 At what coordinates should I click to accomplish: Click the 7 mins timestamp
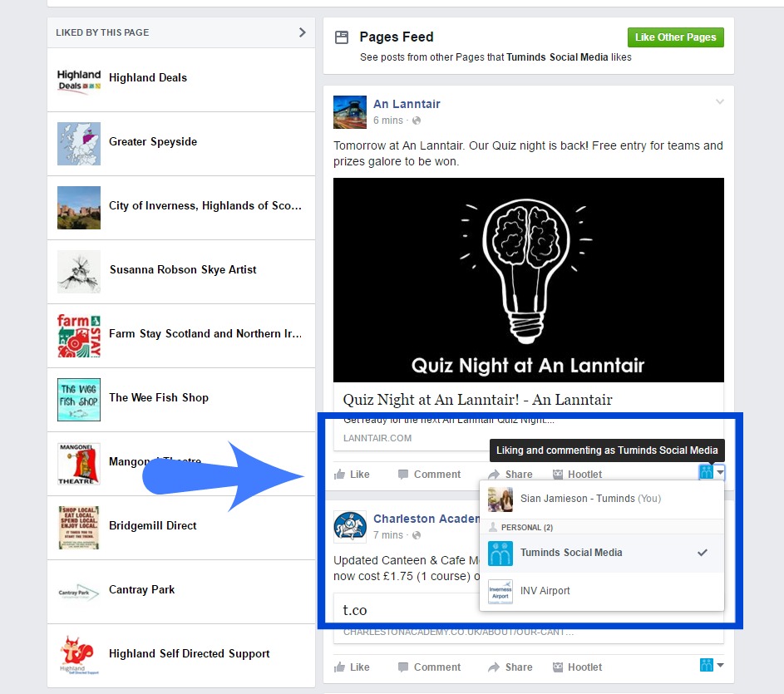388,535
